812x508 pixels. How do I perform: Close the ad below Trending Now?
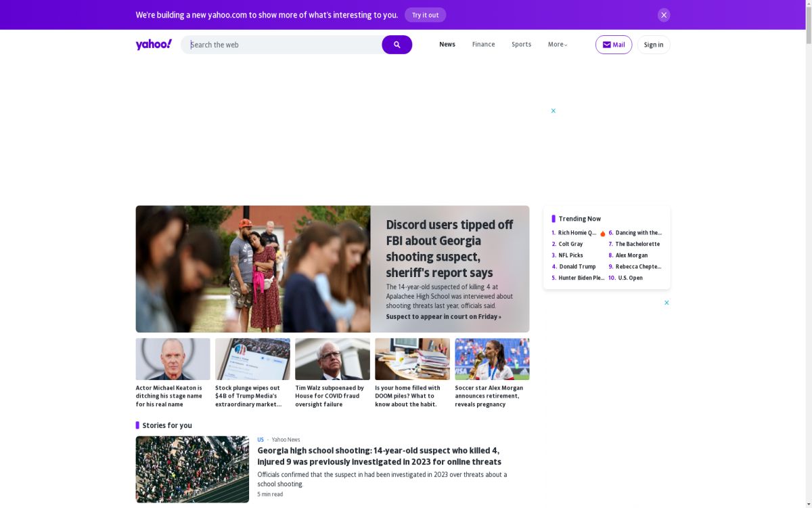[x=667, y=303]
